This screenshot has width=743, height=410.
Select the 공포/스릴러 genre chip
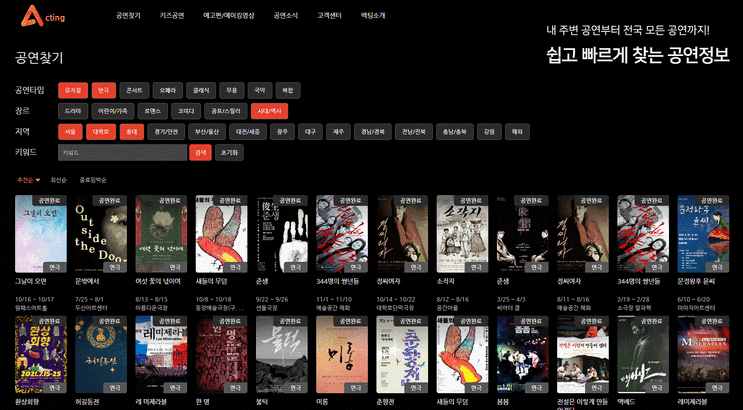(x=226, y=111)
